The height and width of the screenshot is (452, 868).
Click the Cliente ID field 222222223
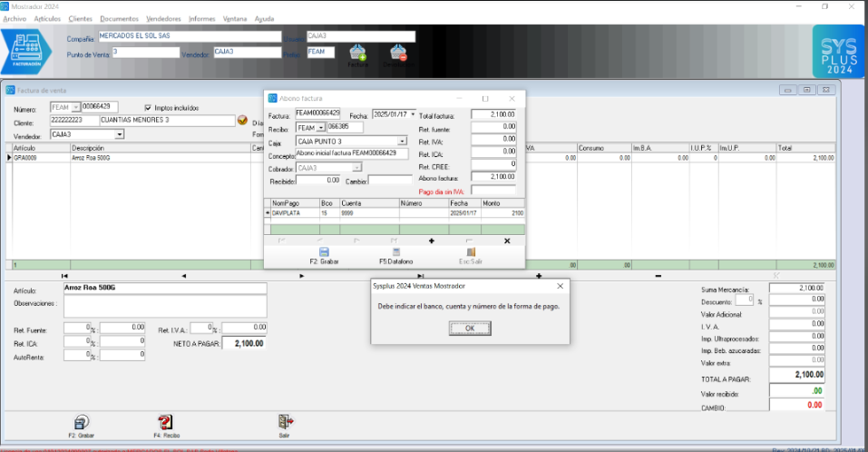tap(73, 120)
